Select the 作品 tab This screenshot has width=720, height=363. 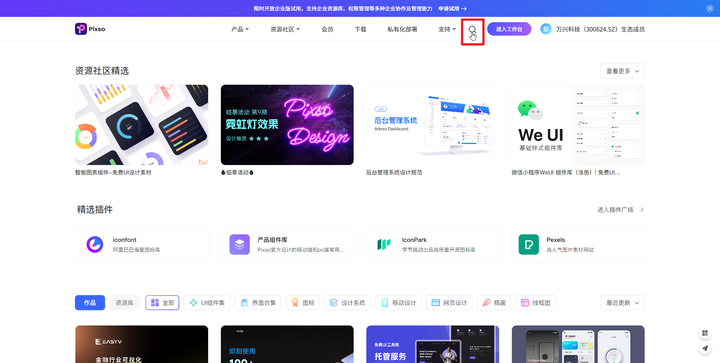point(90,303)
